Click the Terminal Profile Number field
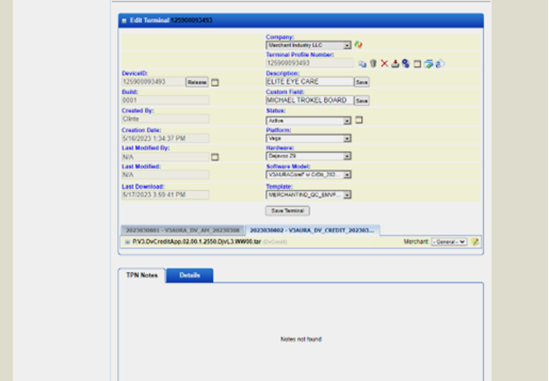549x381 pixels. [310, 63]
